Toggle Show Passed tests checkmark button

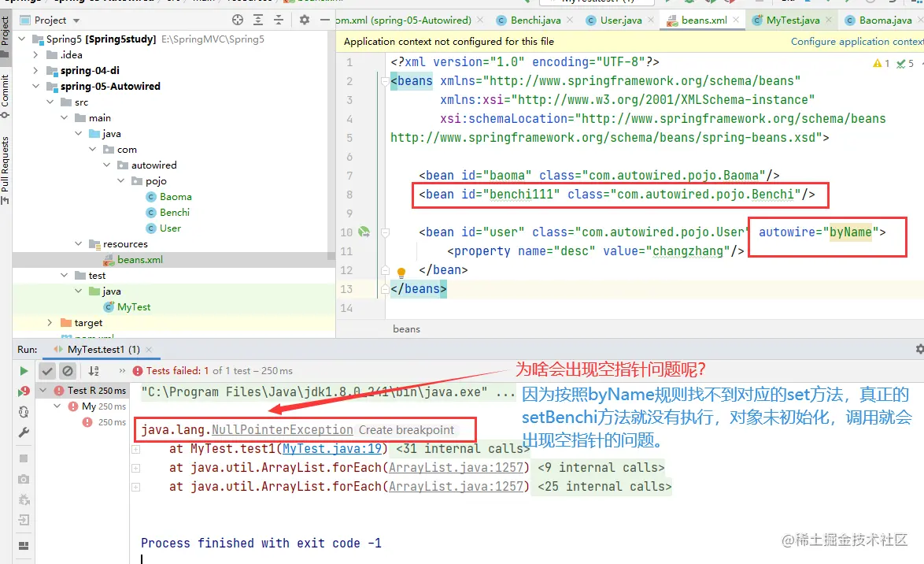tap(47, 371)
